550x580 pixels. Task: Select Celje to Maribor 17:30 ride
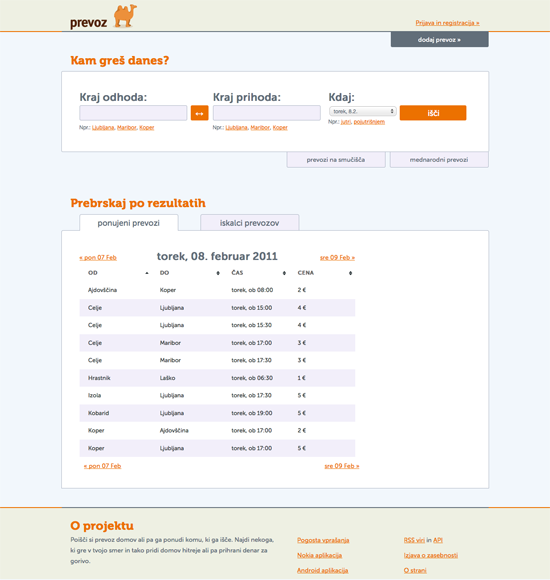click(217, 360)
